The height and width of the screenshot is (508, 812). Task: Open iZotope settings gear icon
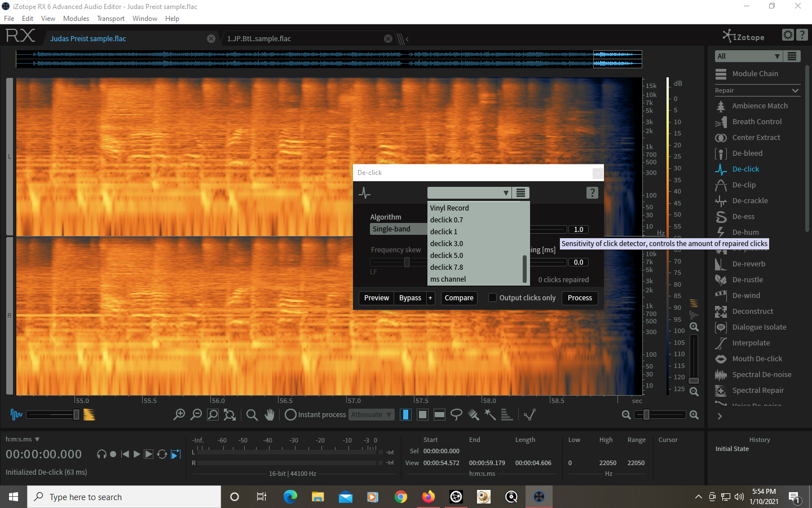click(x=788, y=35)
